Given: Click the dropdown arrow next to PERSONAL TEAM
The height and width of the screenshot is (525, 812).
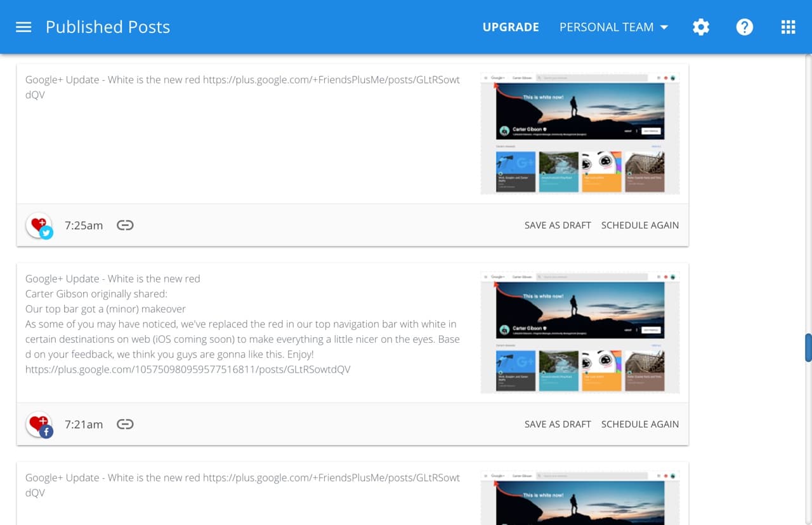Looking at the screenshot, I should 664,27.
